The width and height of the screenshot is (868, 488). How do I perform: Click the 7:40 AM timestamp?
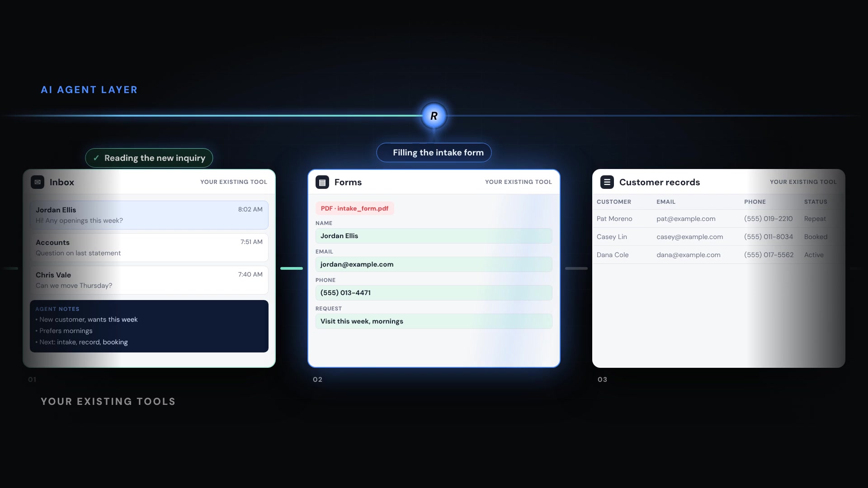[x=250, y=274]
